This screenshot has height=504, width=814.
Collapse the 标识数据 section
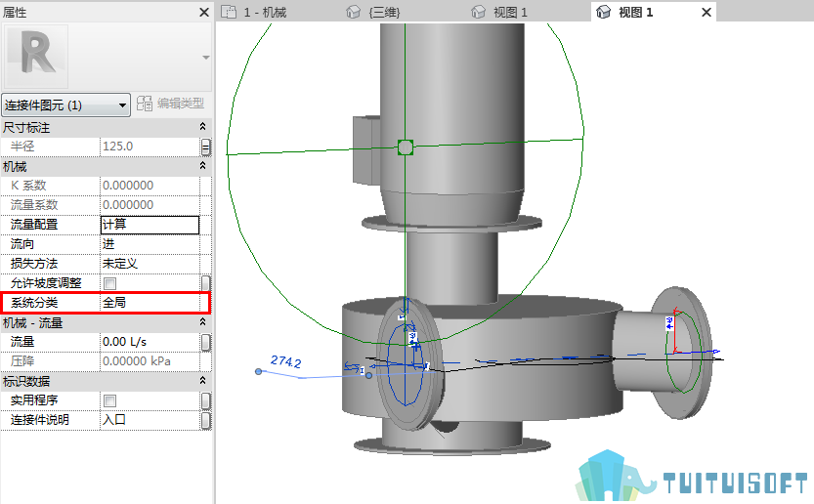(203, 381)
